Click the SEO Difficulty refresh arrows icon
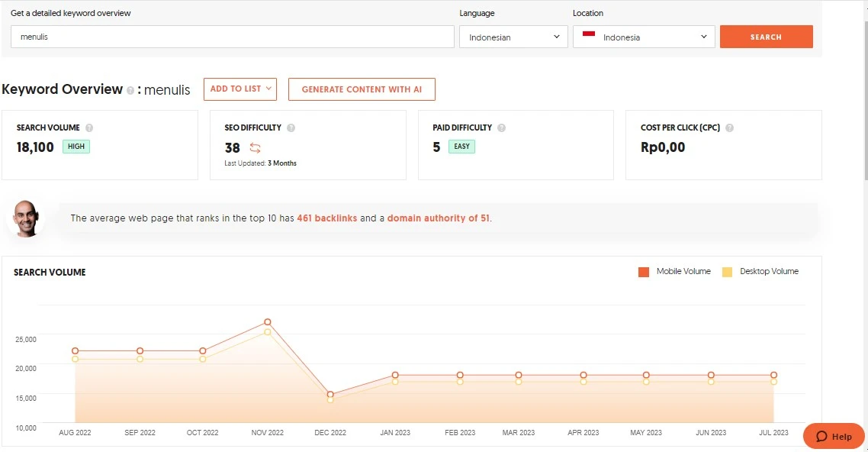The image size is (868, 452). 255,148
